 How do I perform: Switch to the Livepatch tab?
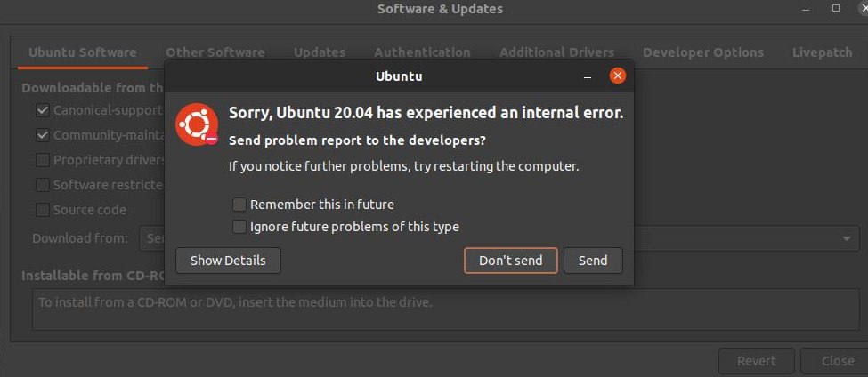coord(822,52)
